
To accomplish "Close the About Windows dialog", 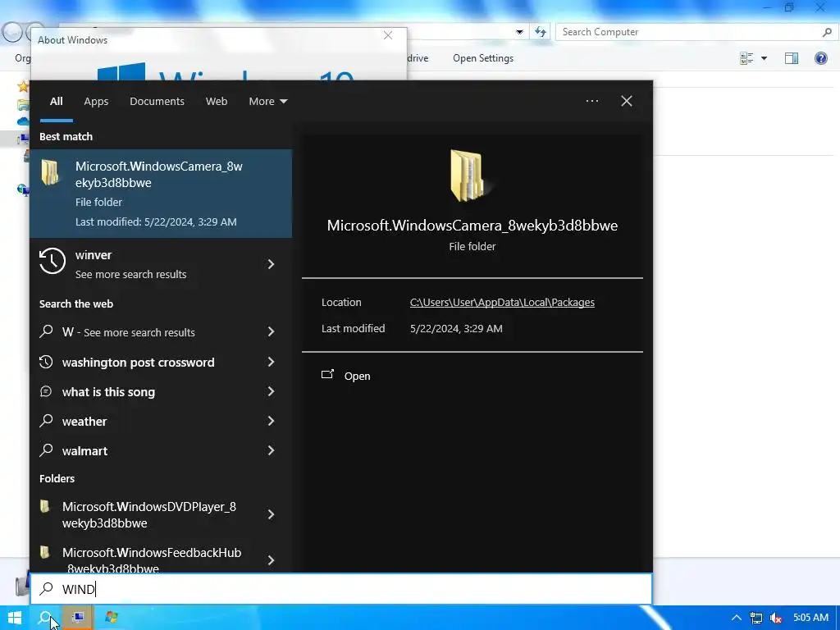I will 388,35.
